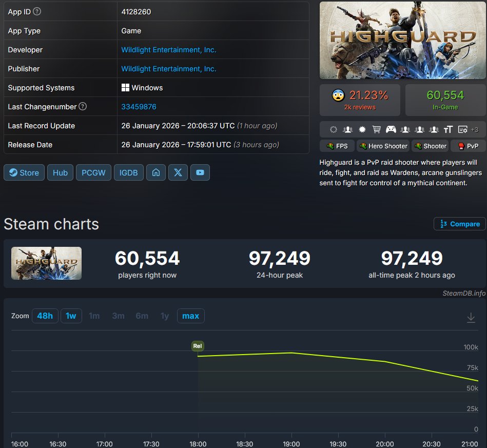This screenshot has height=448, width=487.
Task: Click the Highguard game description text
Action: tap(401, 172)
